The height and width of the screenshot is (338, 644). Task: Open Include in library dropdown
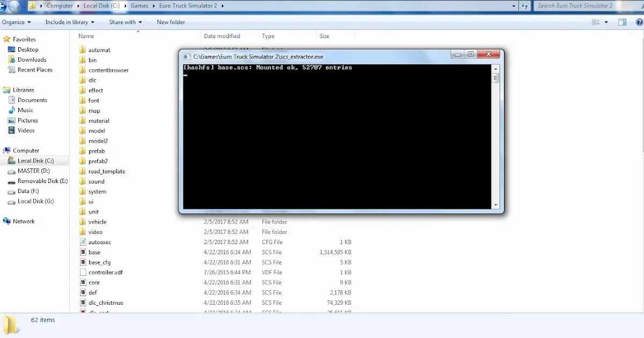click(70, 22)
